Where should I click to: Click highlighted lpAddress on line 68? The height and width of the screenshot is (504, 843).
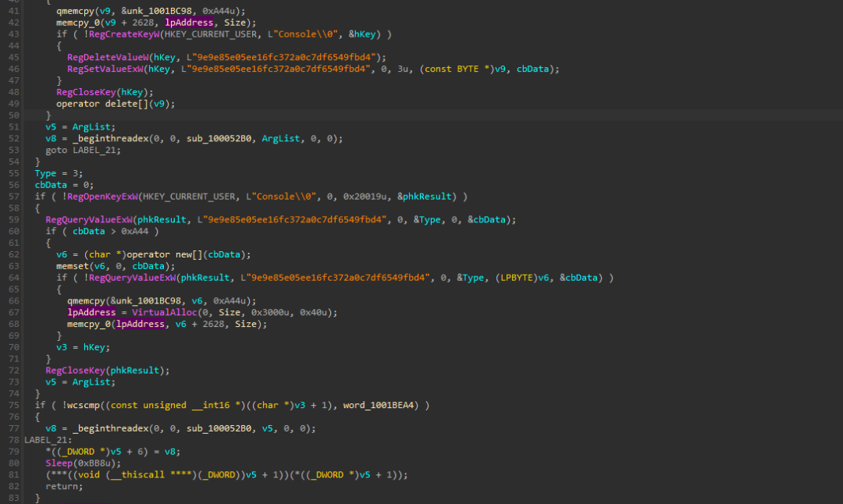coord(140,325)
